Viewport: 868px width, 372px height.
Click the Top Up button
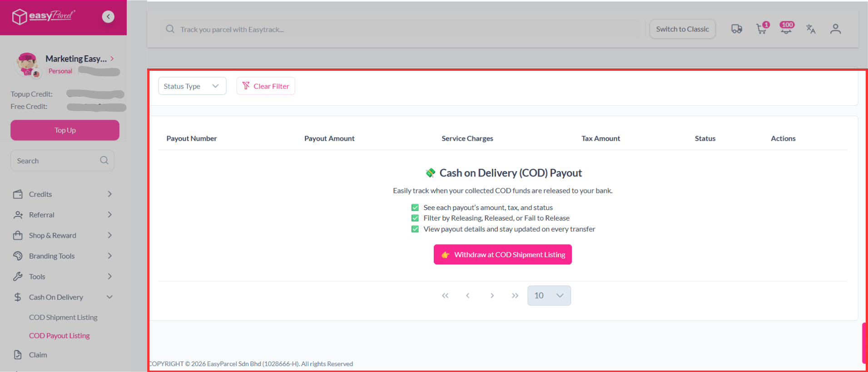(65, 130)
